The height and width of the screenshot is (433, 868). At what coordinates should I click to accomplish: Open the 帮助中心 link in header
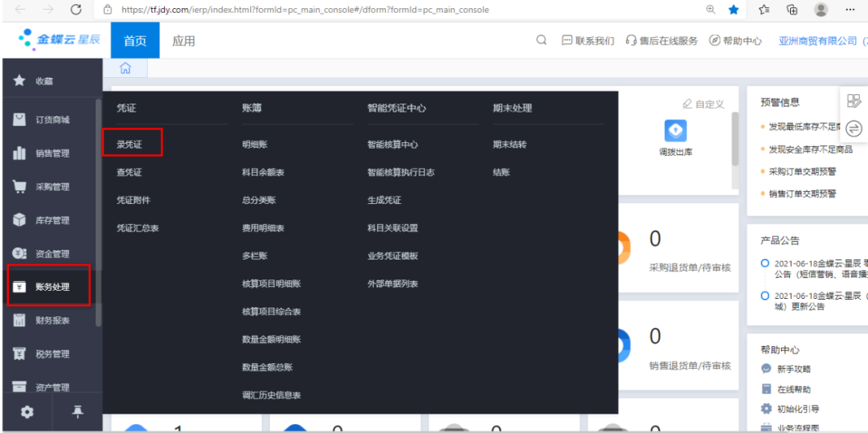[x=735, y=41]
